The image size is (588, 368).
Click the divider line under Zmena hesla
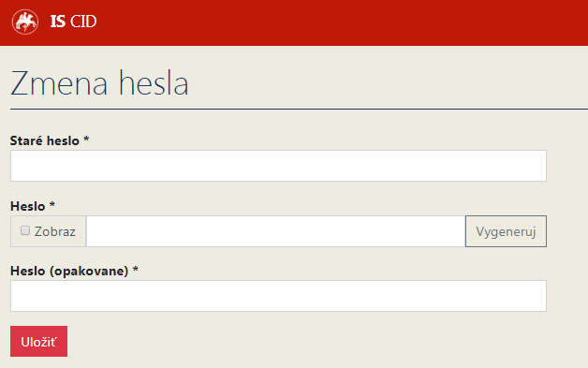299,110
